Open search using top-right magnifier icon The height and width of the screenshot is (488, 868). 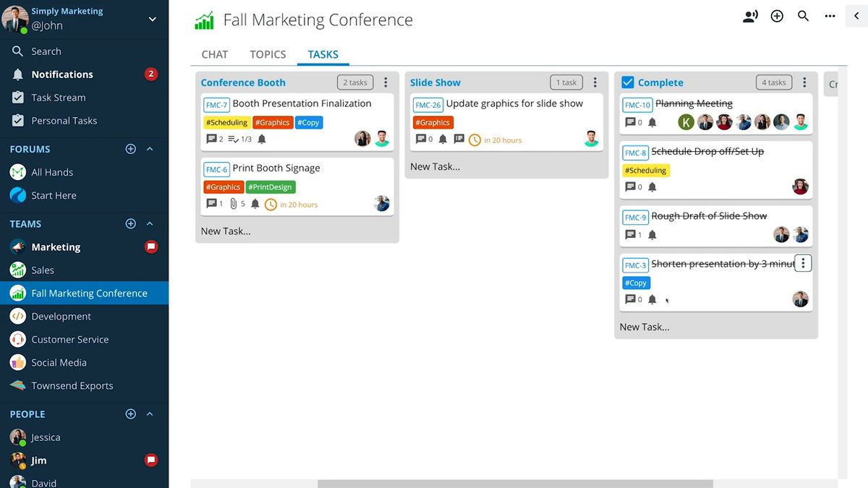click(x=803, y=16)
